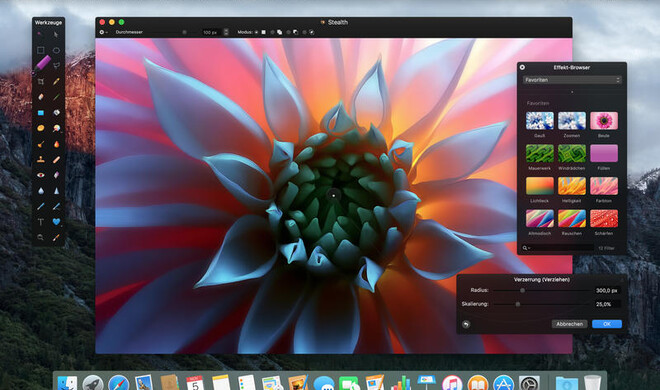Select the green Brush tool

56,97
